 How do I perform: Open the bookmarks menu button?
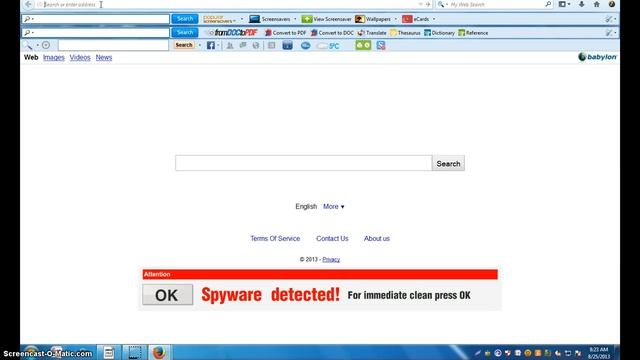coord(564,4)
